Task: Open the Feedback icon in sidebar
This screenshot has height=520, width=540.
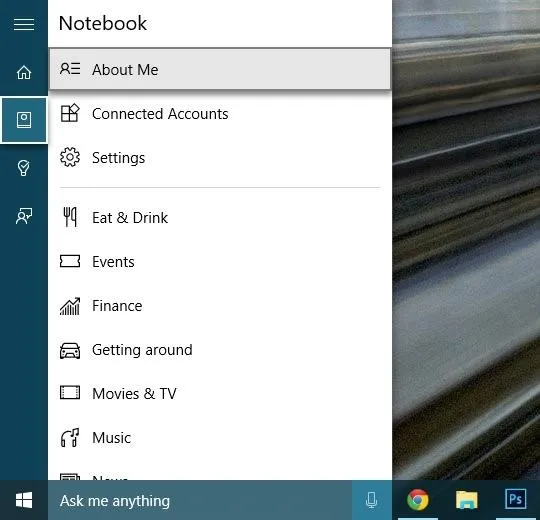Action: pos(24,216)
